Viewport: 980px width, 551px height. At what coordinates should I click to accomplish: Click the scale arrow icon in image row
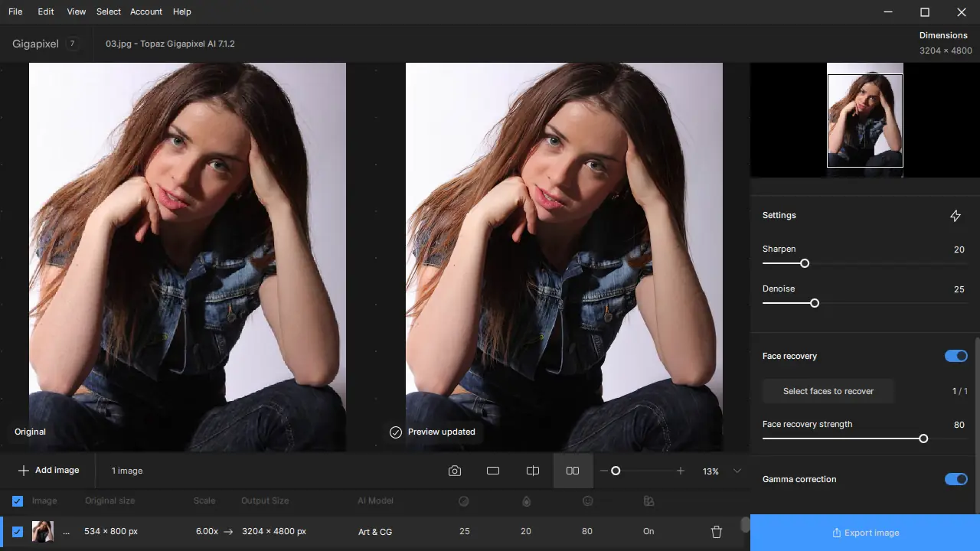(x=228, y=531)
